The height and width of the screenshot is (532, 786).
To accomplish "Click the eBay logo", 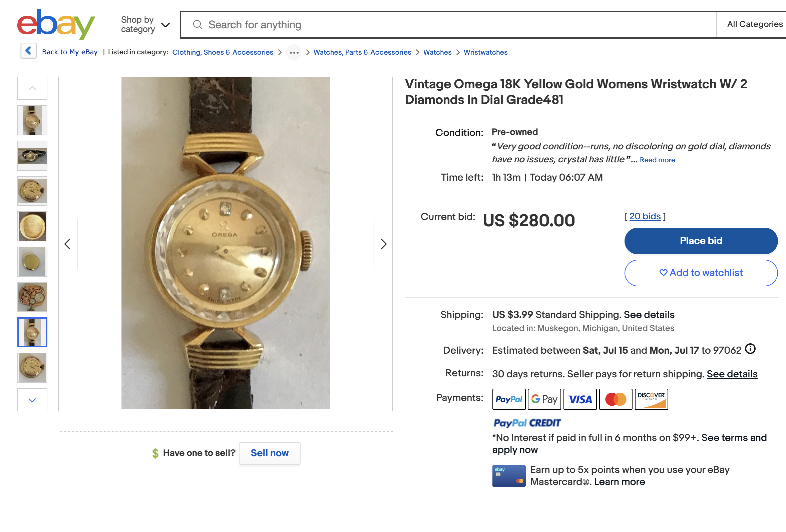I will coord(56,24).
